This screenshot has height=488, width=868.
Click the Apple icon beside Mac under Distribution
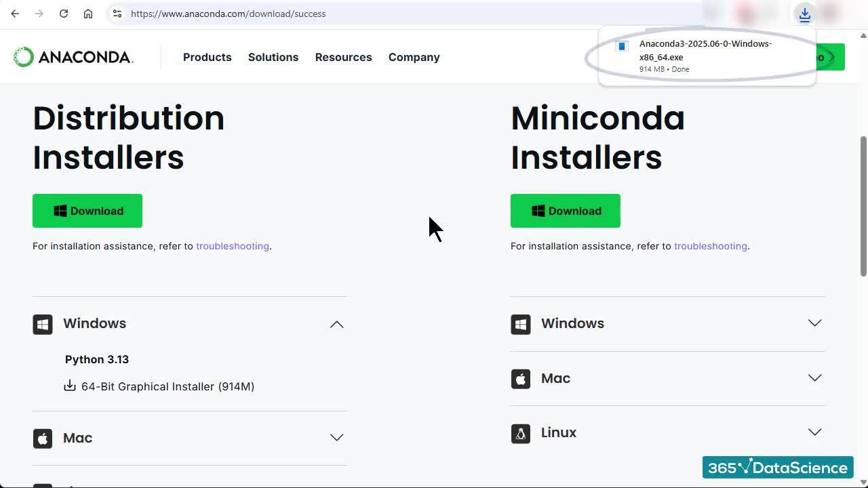[42, 439]
